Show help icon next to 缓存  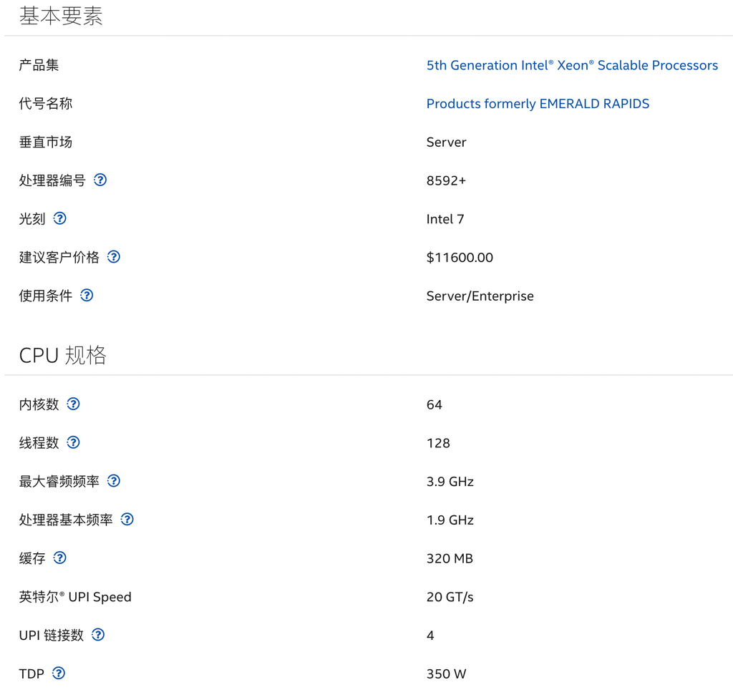click(60, 558)
